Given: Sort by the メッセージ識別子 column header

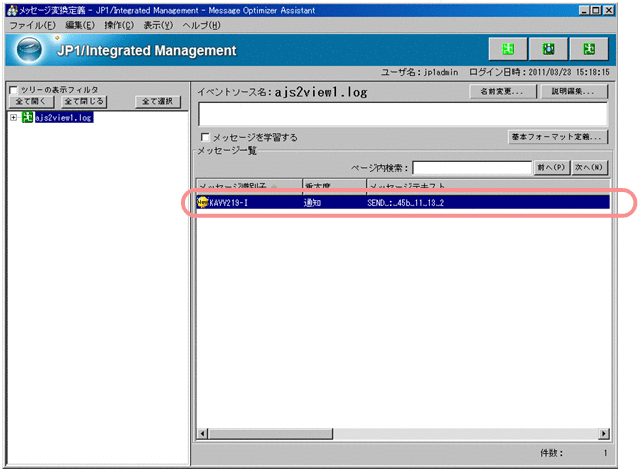Looking at the screenshot, I should point(249,185).
